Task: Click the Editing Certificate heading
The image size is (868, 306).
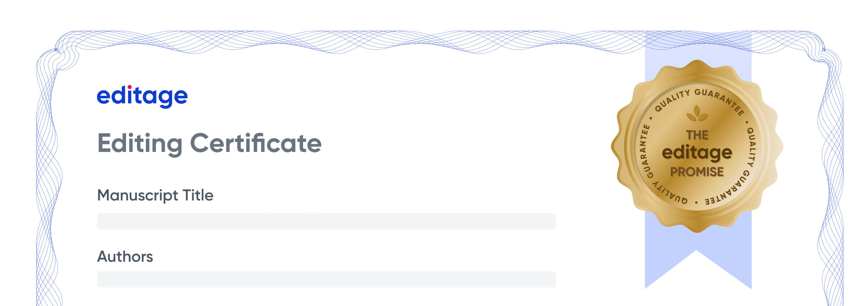Action: point(209,144)
